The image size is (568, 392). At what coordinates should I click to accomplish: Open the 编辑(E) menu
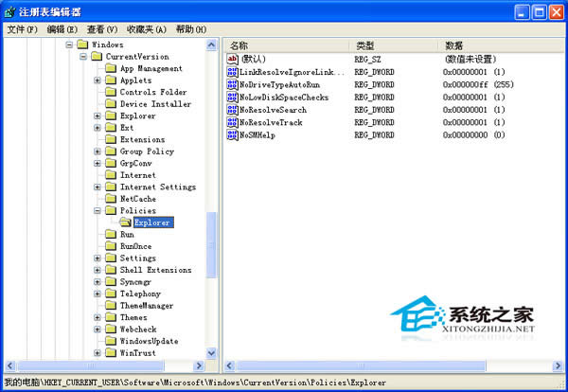(62, 29)
